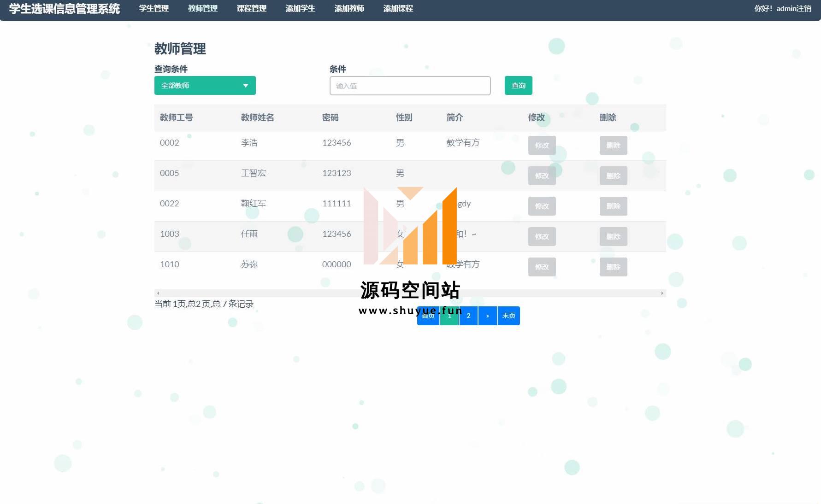Open 课程管理 from the top menu
The width and height of the screenshot is (821, 504).
252,8
